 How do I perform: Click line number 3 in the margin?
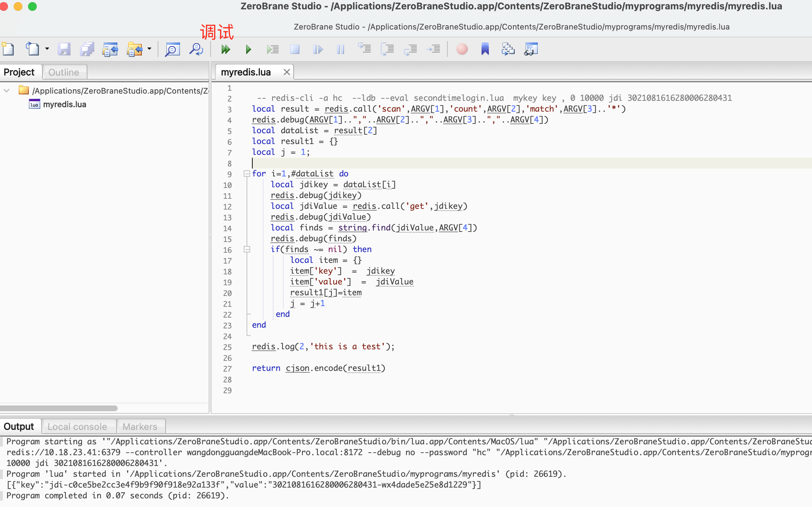pyautogui.click(x=229, y=109)
